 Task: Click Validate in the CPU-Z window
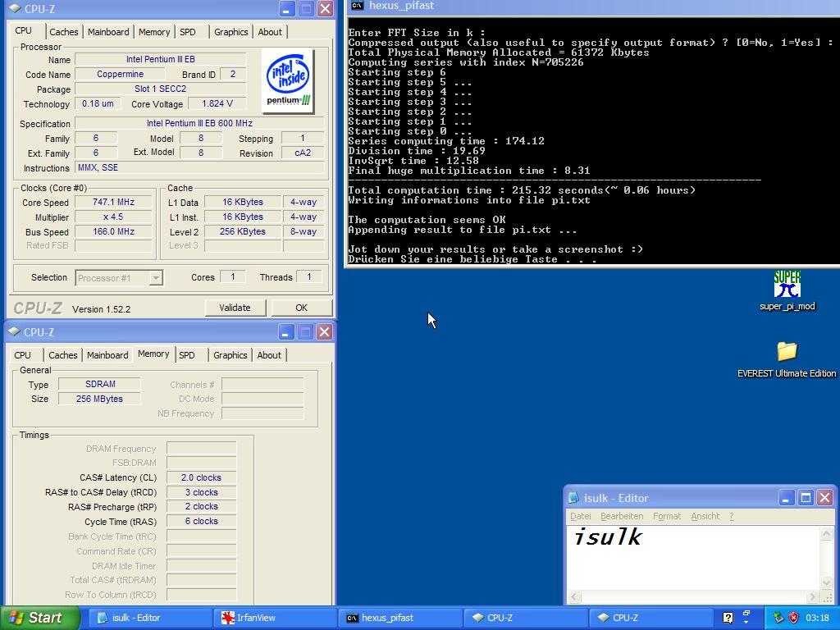tap(235, 308)
